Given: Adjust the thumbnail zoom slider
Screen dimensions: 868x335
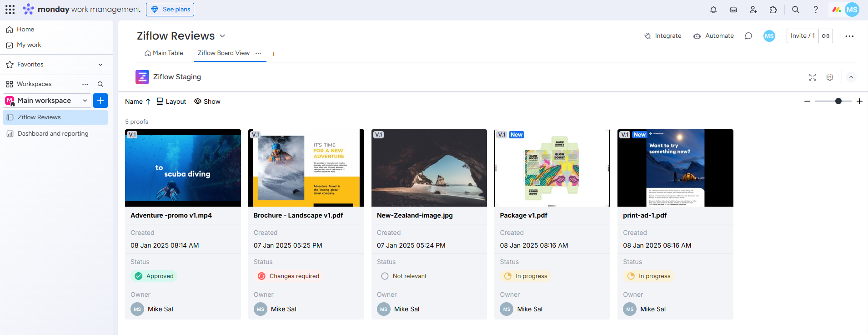Looking at the screenshot, I should [x=838, y=101].
